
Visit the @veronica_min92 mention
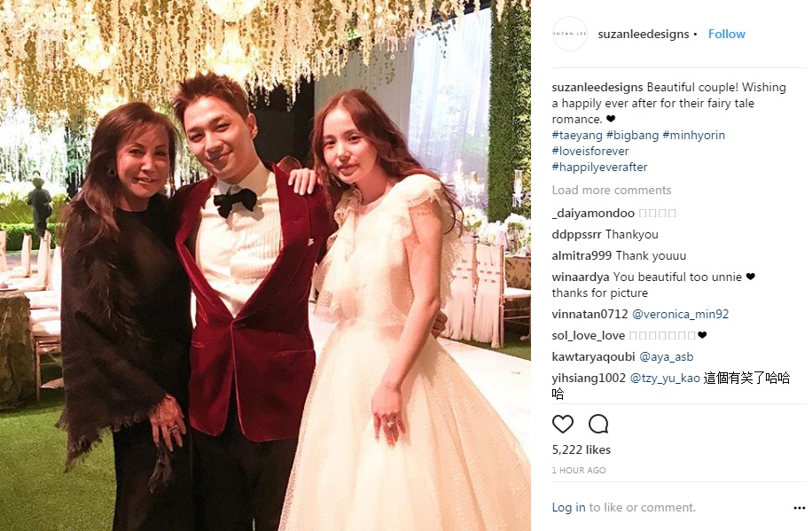(x=681, y=315)
